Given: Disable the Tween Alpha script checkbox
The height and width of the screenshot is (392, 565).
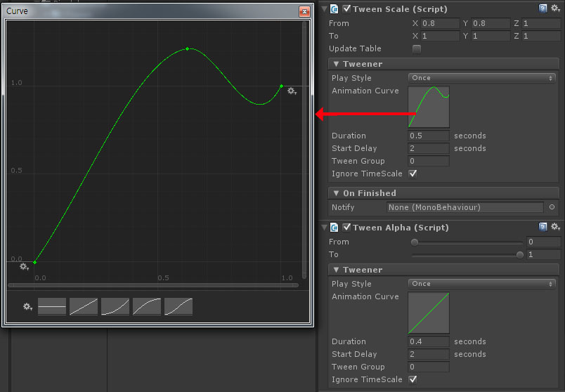Looking at the screenshot, I should point(346,227).
